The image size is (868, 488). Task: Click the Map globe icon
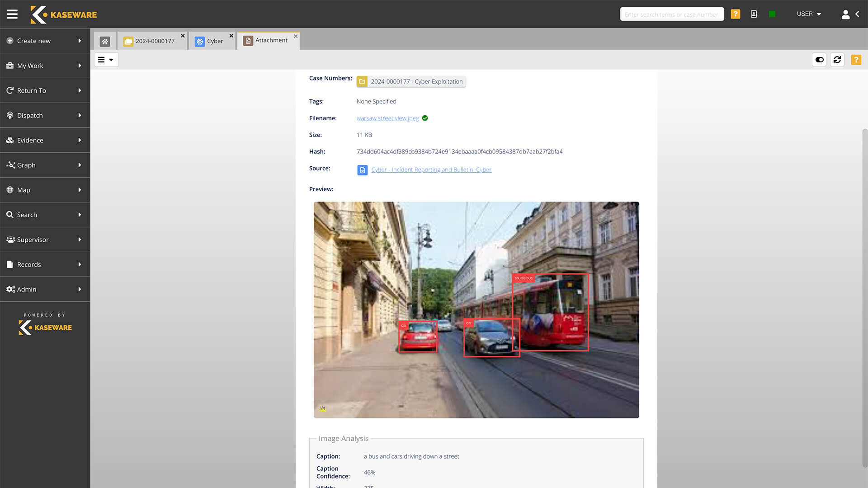(10, 190)
